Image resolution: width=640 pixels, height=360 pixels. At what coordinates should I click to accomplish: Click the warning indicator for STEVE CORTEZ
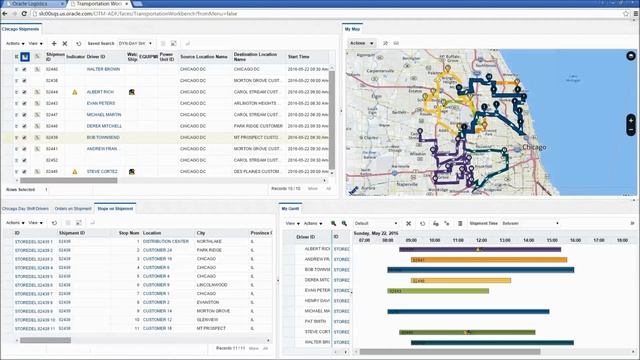[x=75, y=172]
